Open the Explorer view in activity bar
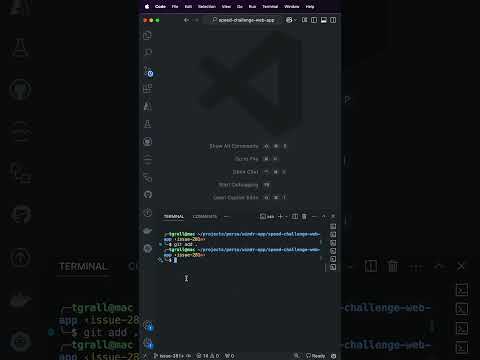480x360 pixels. pyautogui.click(x=148, y=35)
